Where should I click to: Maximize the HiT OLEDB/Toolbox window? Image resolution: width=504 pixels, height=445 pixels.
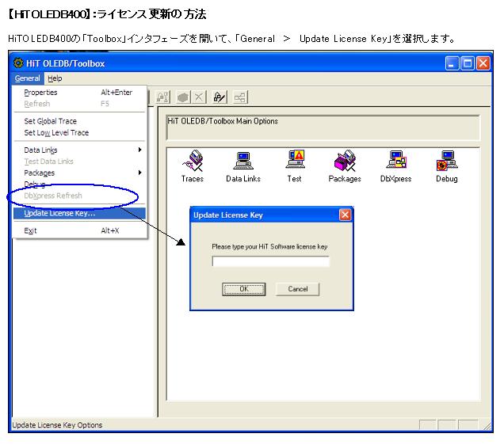click(468, 63)
